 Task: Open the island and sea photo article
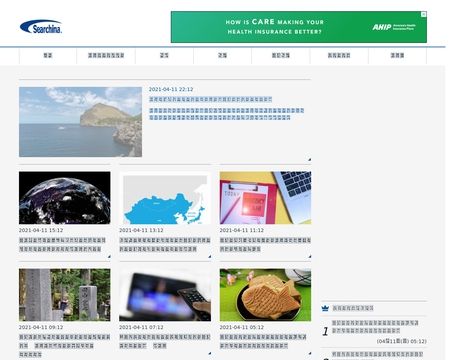click(80, 122)
